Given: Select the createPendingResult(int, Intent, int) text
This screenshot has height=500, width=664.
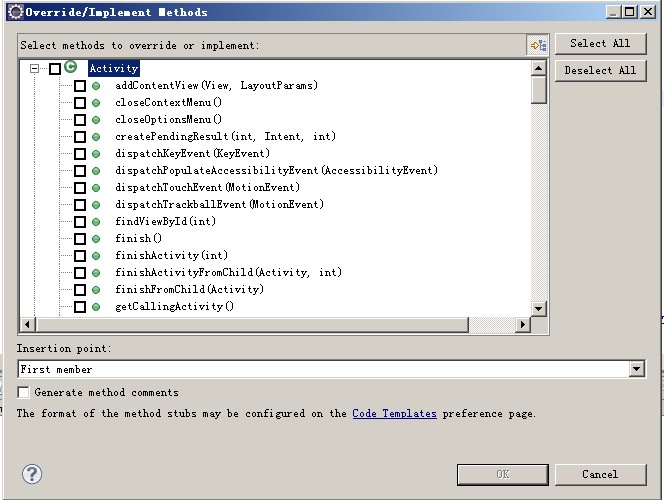Looking at the screenshot, I should 225,137.
